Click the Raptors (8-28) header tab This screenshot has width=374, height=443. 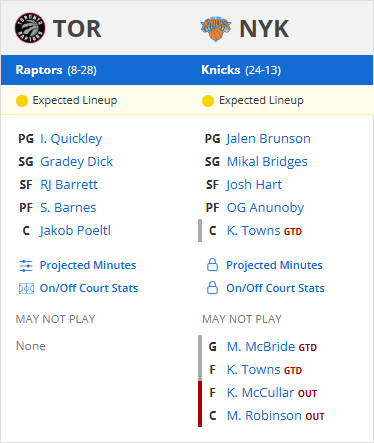pos(56,70)
